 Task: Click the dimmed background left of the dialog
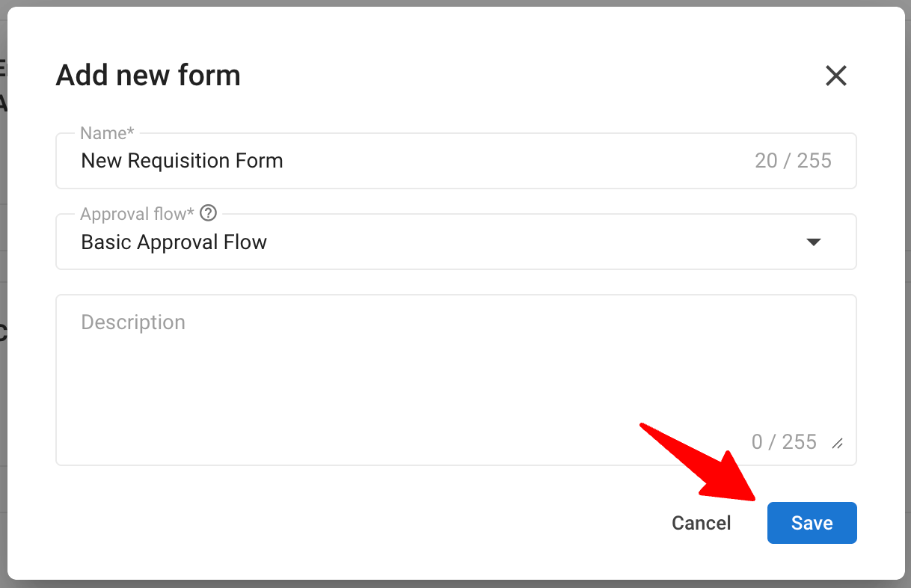click(x=3, y=299)
